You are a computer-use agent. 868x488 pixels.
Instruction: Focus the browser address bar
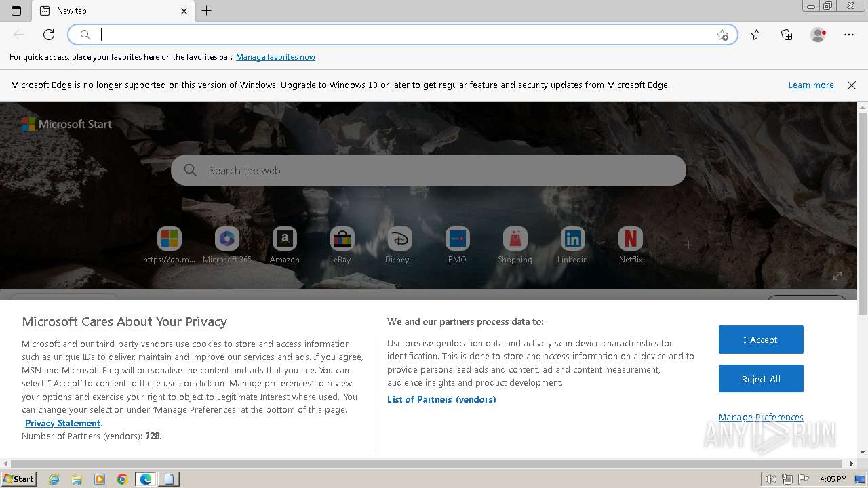[x=403, y=35]
